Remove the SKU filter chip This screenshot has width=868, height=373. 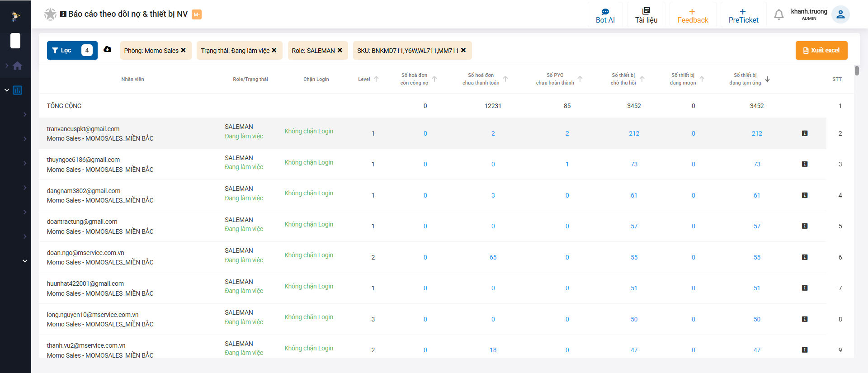[463, 50]
